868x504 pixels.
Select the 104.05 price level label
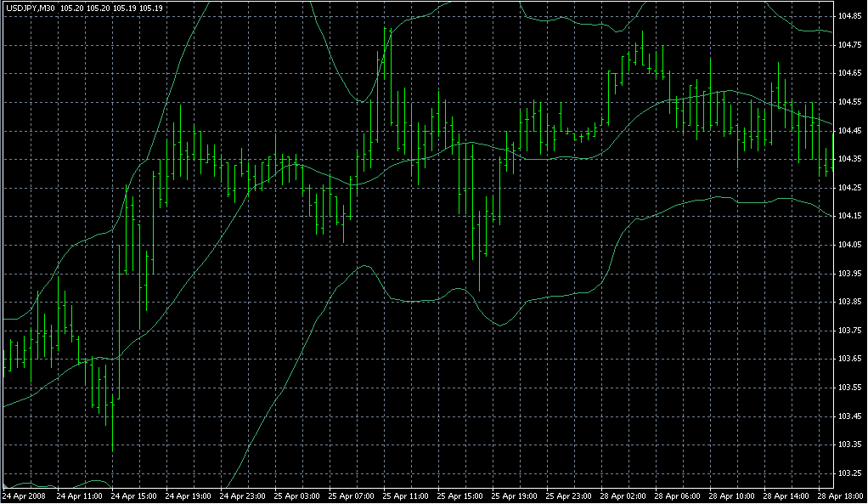coord(849,245)
